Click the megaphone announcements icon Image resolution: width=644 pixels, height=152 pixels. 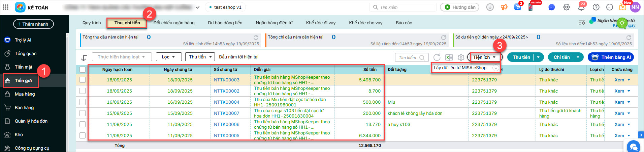click(504, 7)
